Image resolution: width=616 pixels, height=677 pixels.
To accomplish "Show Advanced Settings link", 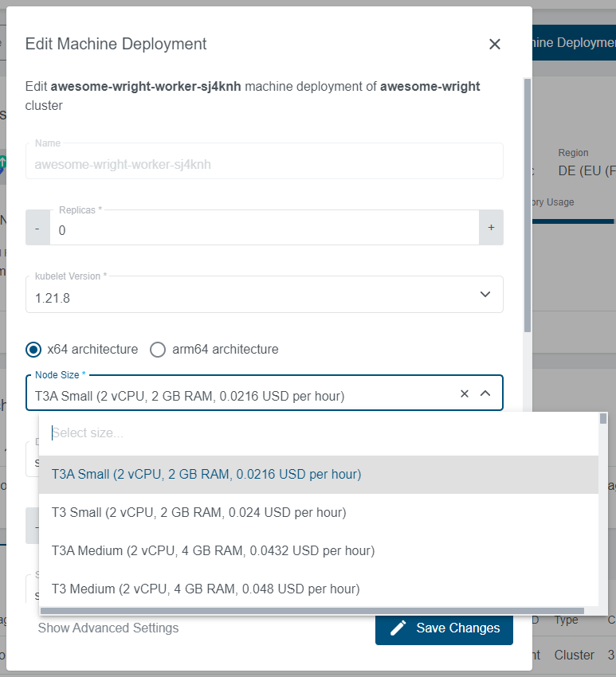I will [108, 628].
